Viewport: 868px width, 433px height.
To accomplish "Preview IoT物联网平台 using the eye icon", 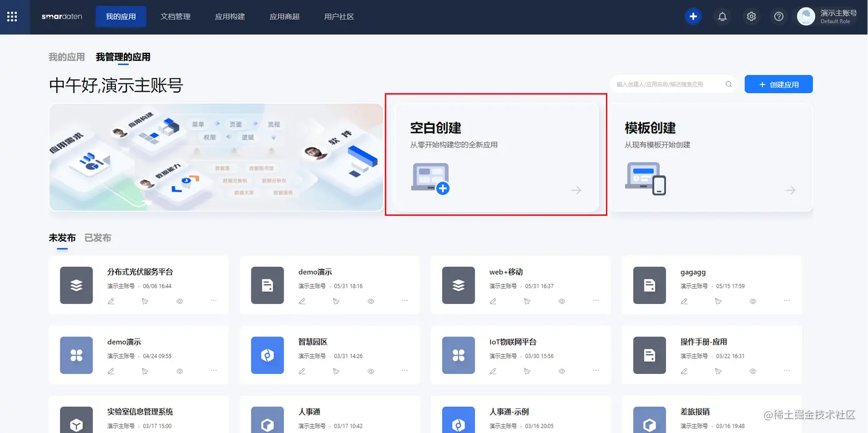I will pos(561,371).
